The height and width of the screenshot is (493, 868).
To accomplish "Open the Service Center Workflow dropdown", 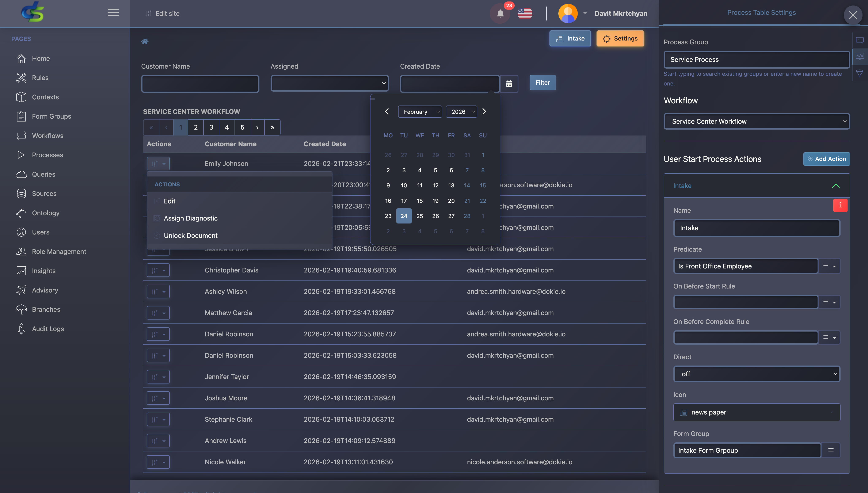I will 757,121.
